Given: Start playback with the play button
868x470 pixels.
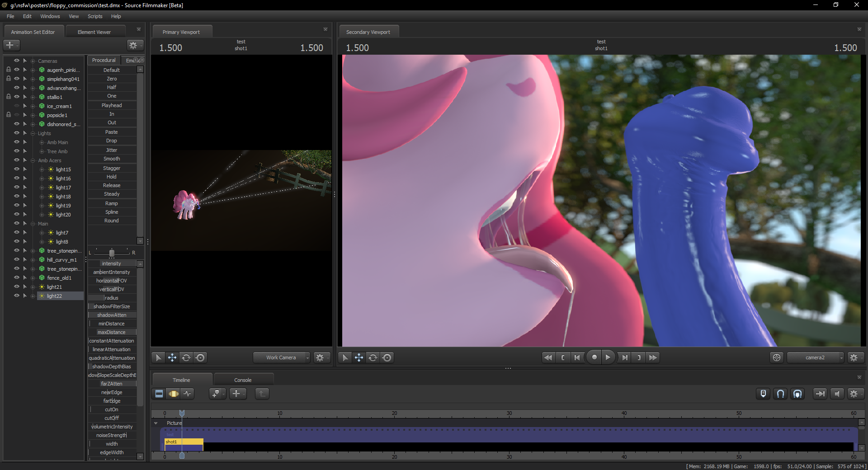Looking at the screenshot, I should point(608,357).
